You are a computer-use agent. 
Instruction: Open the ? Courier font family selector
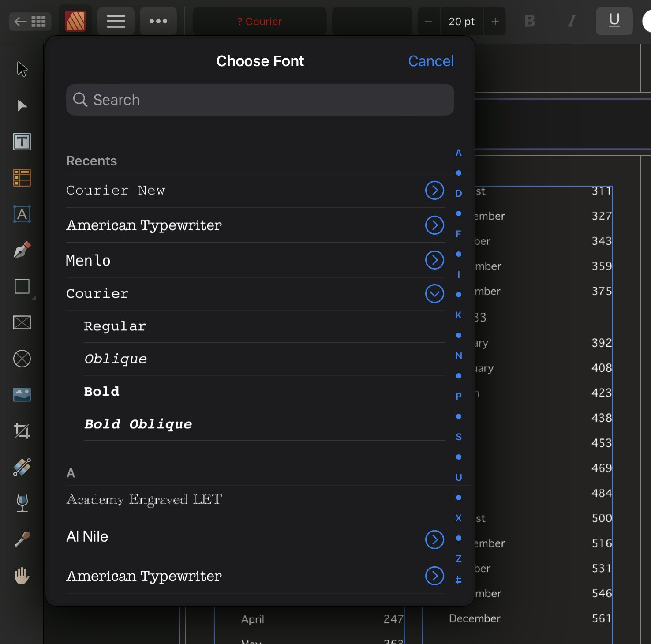[x=260, y=21]
